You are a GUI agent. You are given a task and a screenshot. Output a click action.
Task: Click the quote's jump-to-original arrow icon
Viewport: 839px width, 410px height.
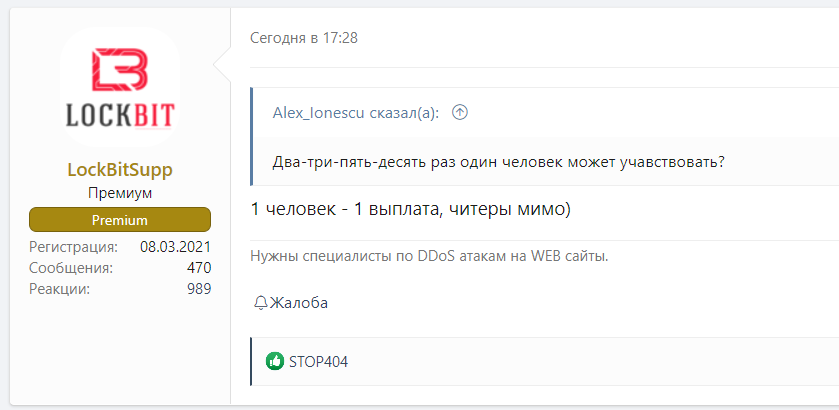[460, 113]
